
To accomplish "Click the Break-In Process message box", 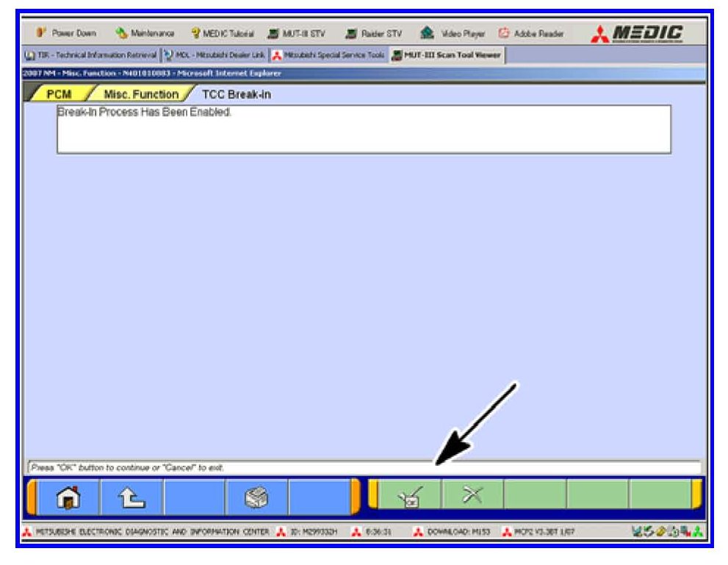I will (364, 129).
